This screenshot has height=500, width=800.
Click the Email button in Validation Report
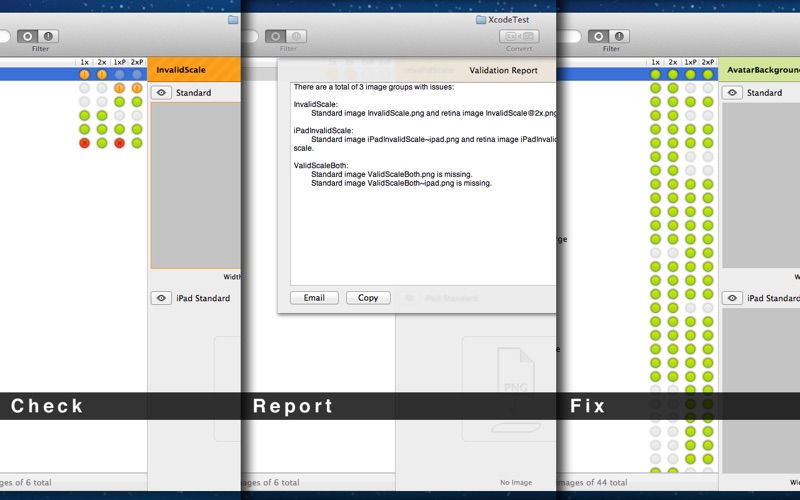click(314, 298)
